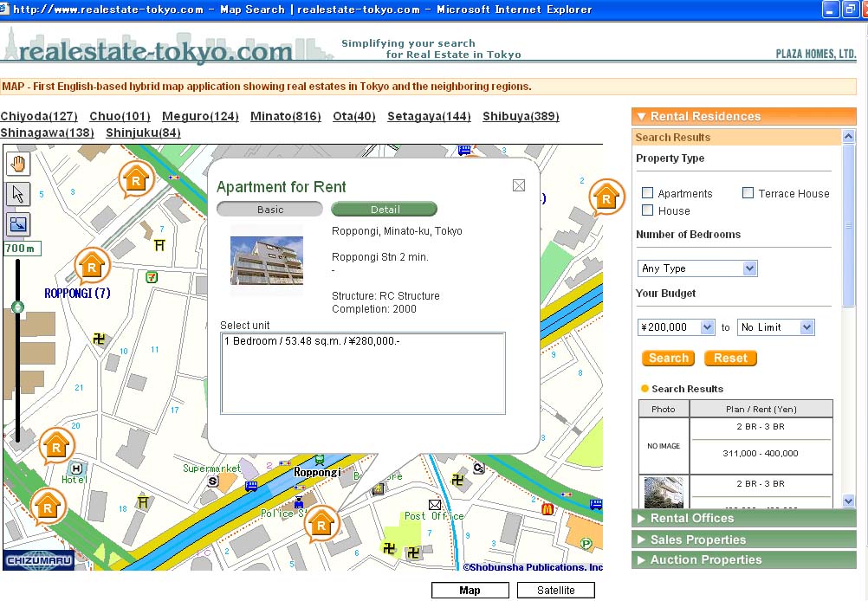Open the Meguro(124) area link
This screenshot has width=868, height=601.
tap(200, 116)
